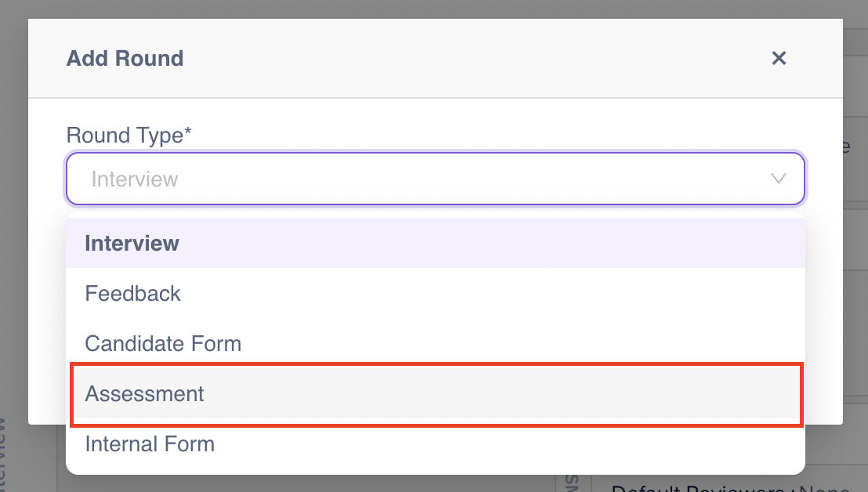Click the Interview placeholder text
Viewport: 868px width, 492px height.
(x=135, y=179)
